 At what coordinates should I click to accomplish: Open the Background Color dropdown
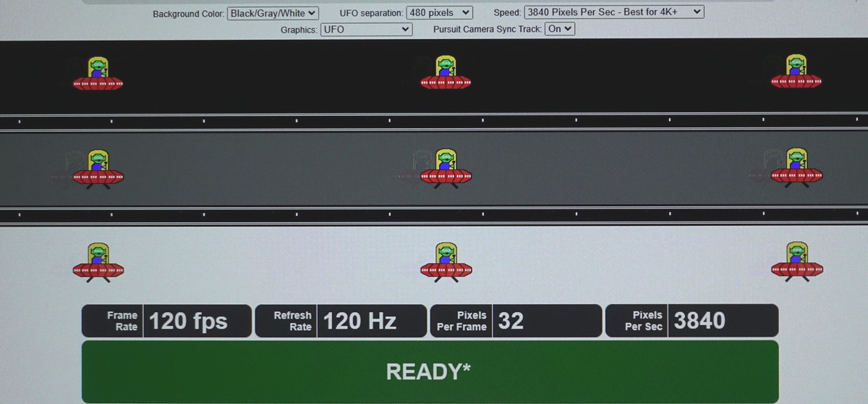(273, 13)
